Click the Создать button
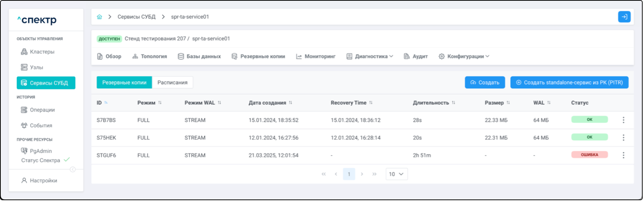Viewport: 644px width, 201px height. 485,82
